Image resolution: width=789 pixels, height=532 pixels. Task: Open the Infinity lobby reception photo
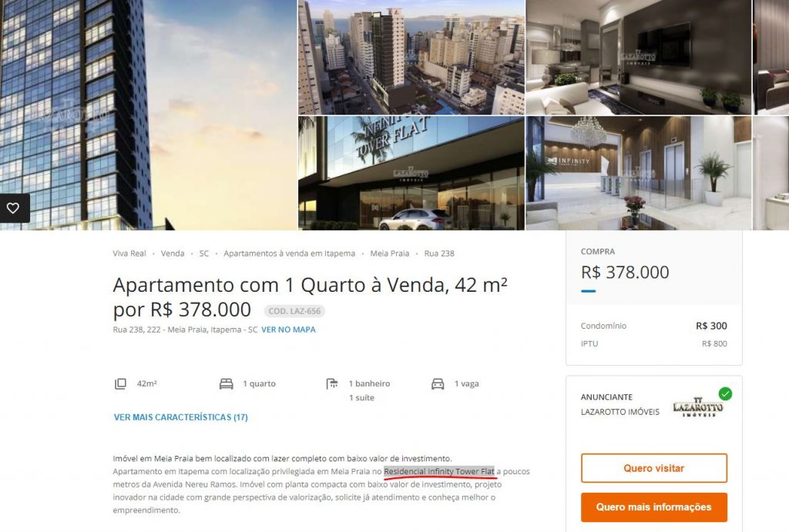(638, 173)
